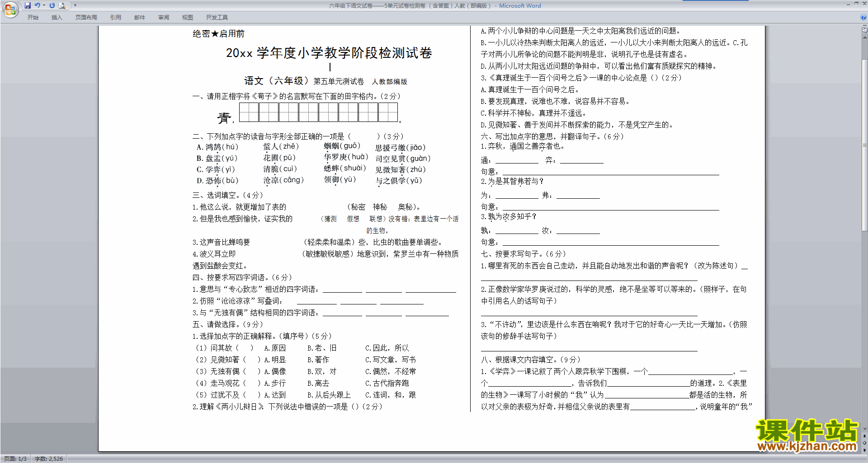Screen dimensions: 868x463
Task: Click the blue text 猜测 in question 2
Action: pos(330,219)
